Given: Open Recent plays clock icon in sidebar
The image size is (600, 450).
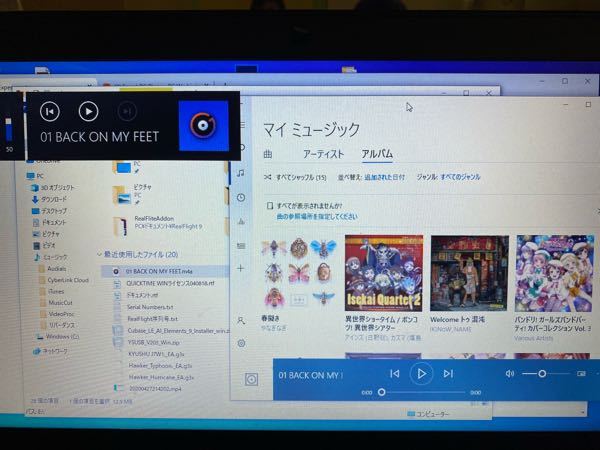Looking at the screenshot, I should click(241, 197).
